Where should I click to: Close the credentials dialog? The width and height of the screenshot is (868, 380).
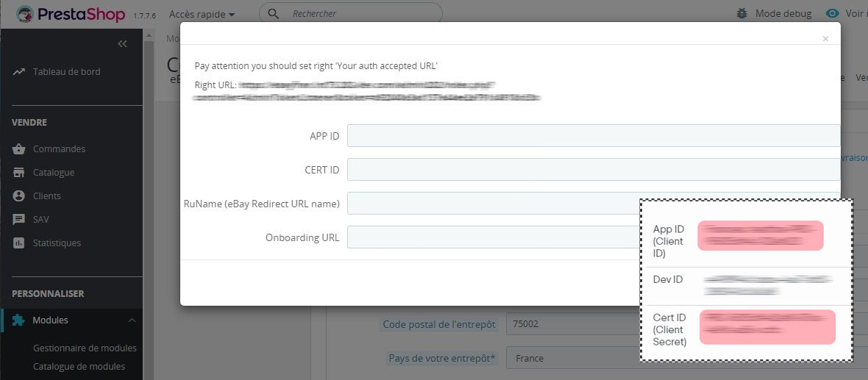825,38
